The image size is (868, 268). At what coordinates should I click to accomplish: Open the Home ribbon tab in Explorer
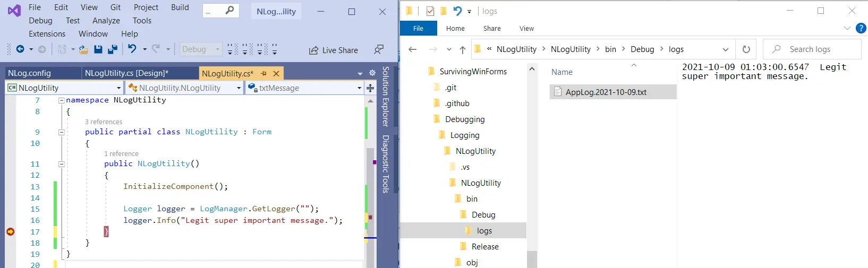coord(455,29)
